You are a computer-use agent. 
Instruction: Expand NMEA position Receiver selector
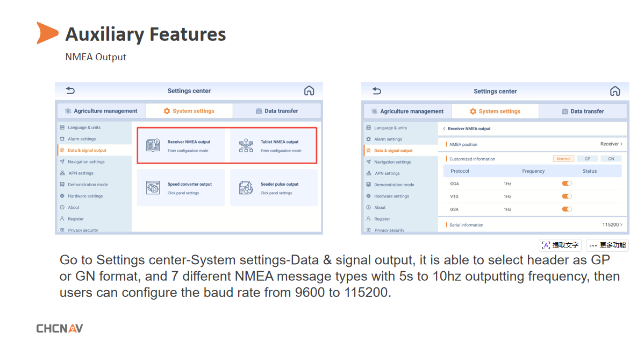[611, 144]
